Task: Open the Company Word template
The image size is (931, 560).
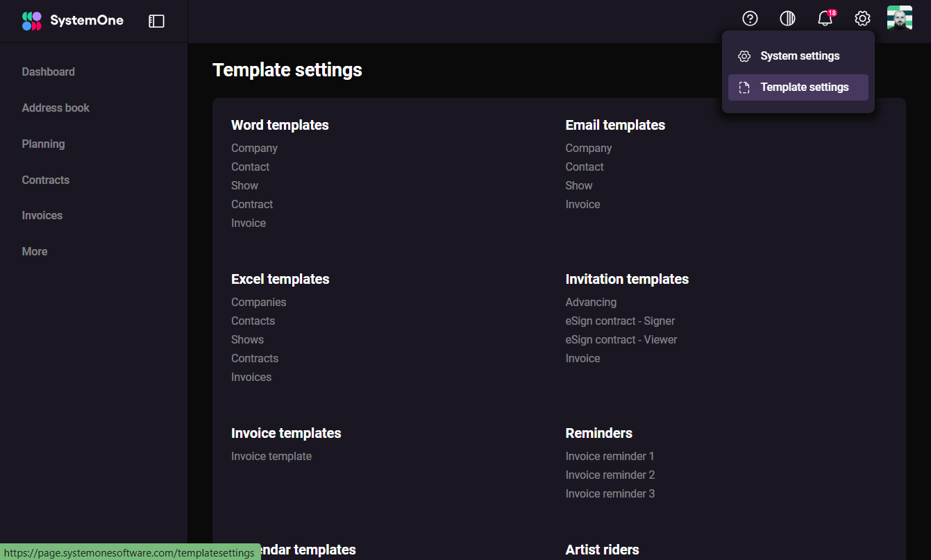Action: pos(254,148)
